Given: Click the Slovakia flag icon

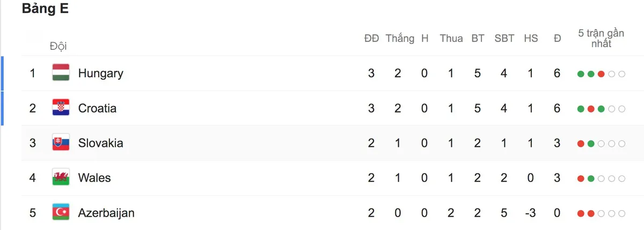Looking at the screenshot, I should (x=61, y=143).
